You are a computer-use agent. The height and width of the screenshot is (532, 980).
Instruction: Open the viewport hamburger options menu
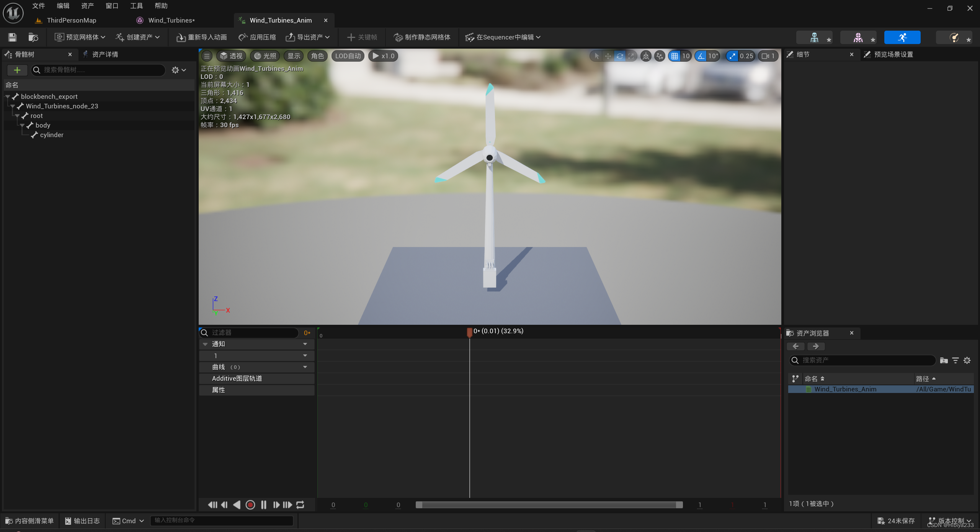click(207, 56)
